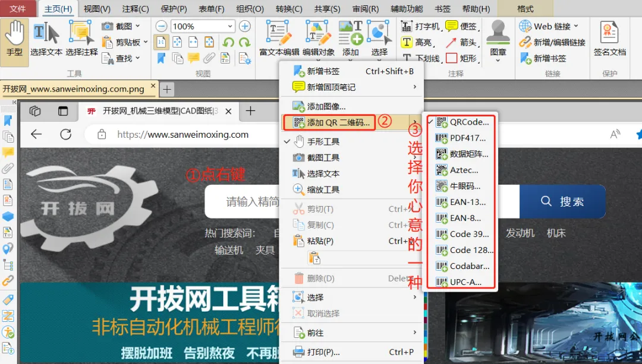Choose Screenshot Tool (截图工具) context entry
Image resolution: width=642 pixels, height=364 pixels.
tap(351, 157)
